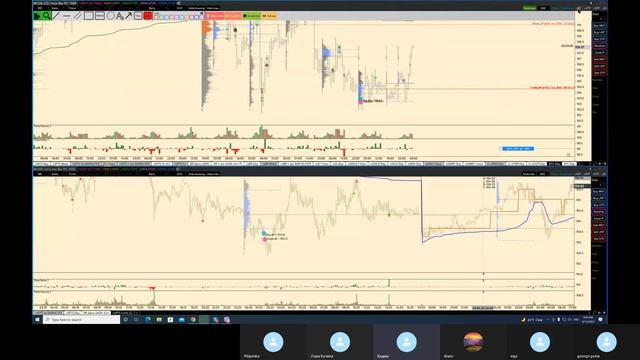Select the highlighted third participant thumbnail
This screenshot has height=360, width=640.
(406, 342)
